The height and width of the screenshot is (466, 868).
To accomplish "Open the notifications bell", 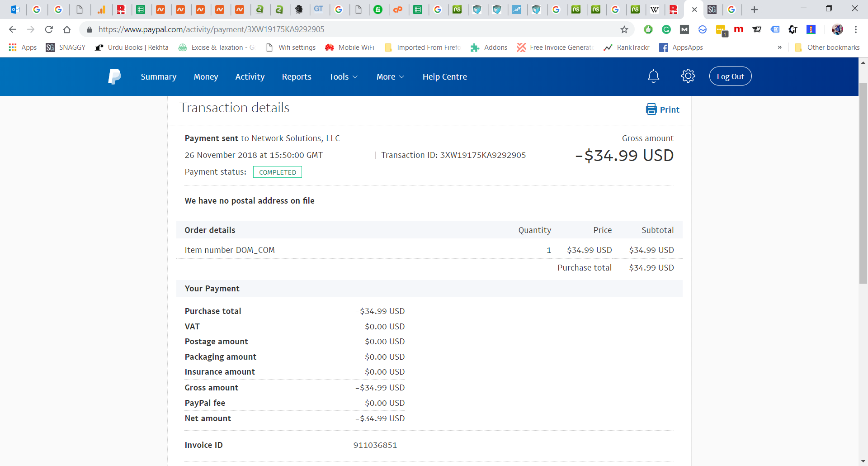I will 653,76.
